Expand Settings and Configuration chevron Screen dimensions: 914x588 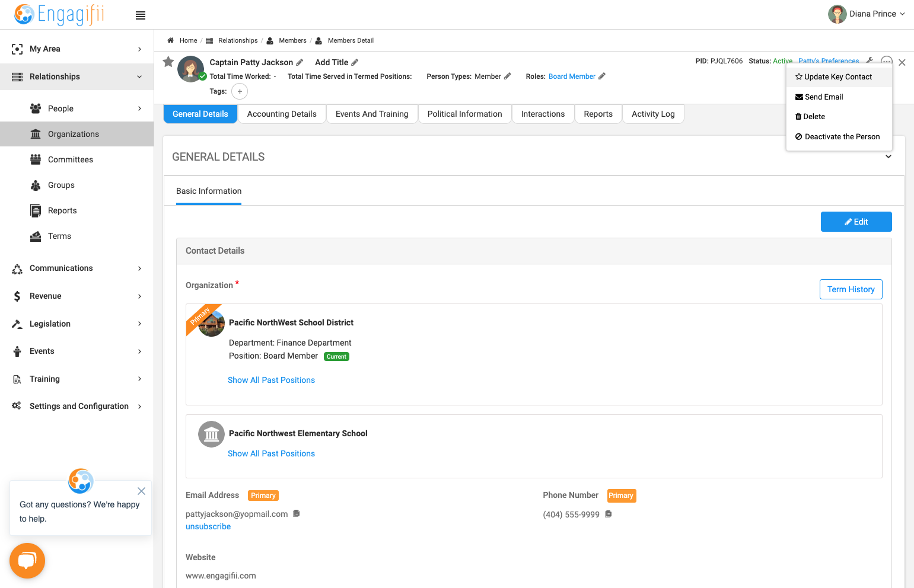(139, 407)
